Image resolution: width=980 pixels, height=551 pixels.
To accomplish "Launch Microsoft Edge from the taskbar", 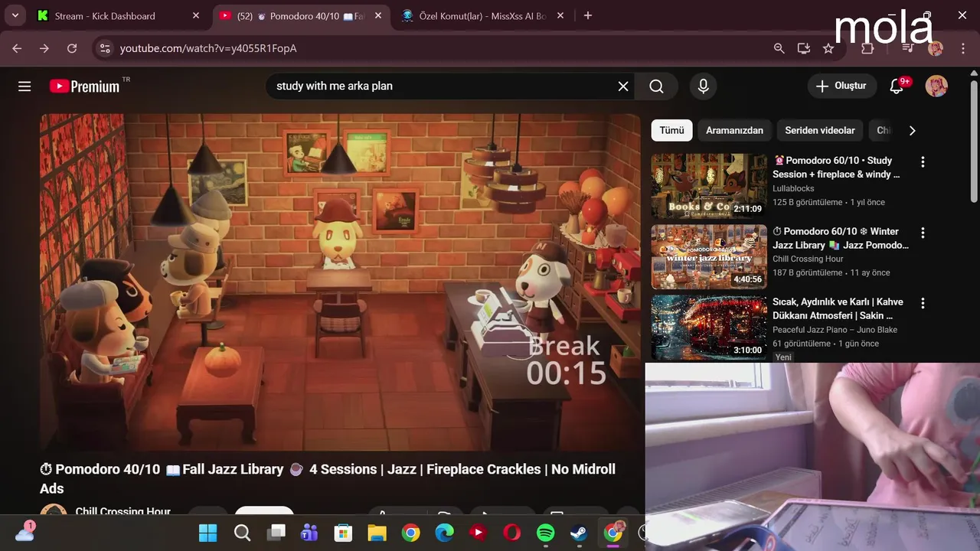I will (x=445, y=533).
